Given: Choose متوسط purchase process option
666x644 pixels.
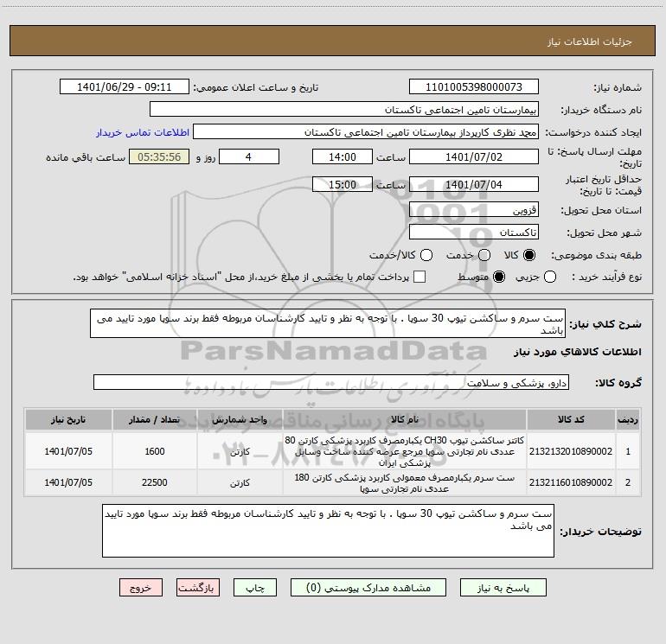Looking at the screenshot, I should pyautogui.click(x=499, y=277).
